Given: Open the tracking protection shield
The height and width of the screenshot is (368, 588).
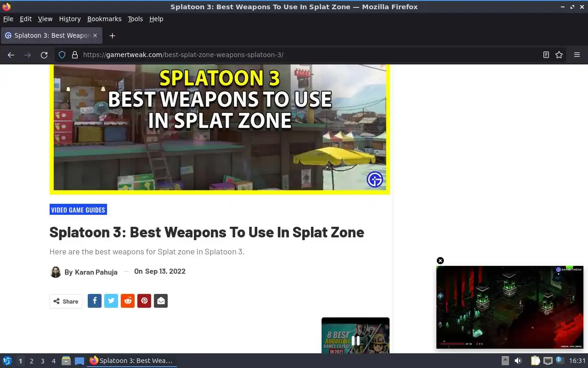Looking at the screenshot, I should coord(62,55).
